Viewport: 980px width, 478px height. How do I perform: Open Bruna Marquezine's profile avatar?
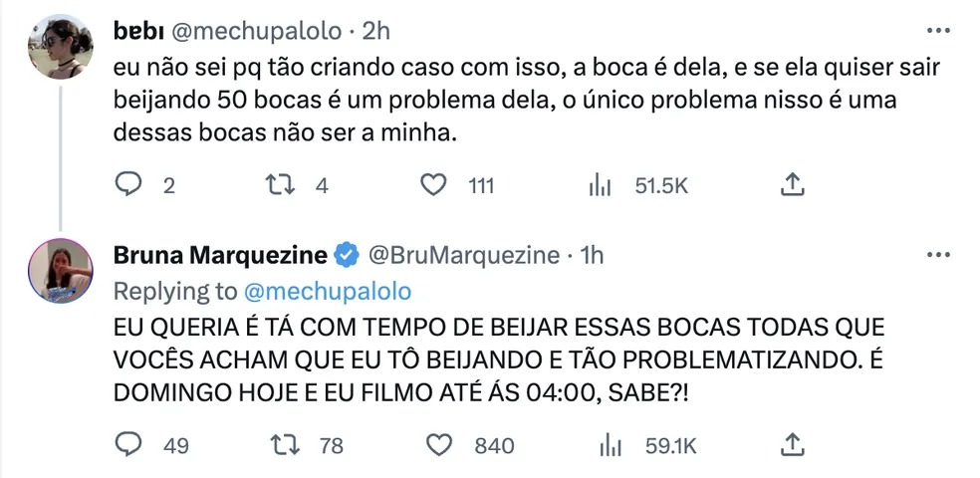coord(61,271)
